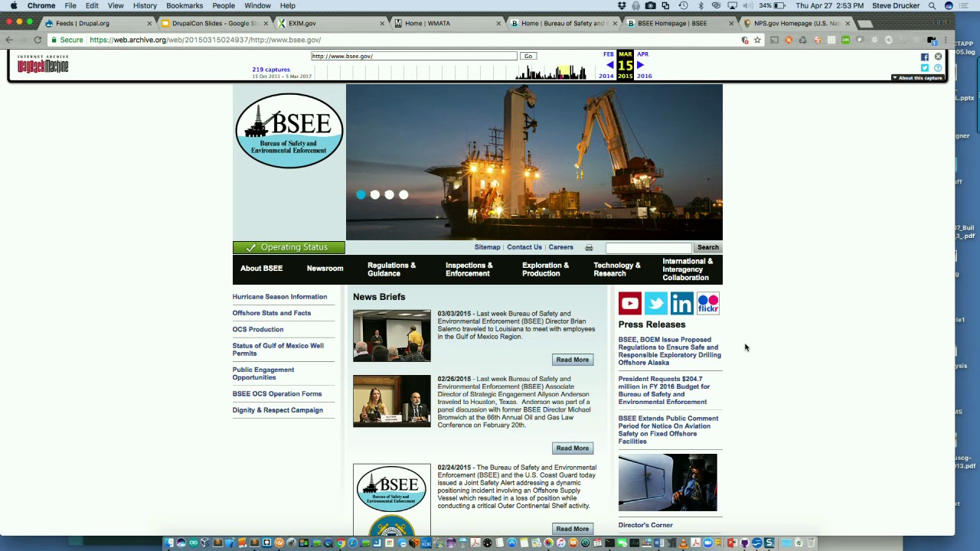Click the green Operating Status button
980x551 pixels.
pos(289,247)
